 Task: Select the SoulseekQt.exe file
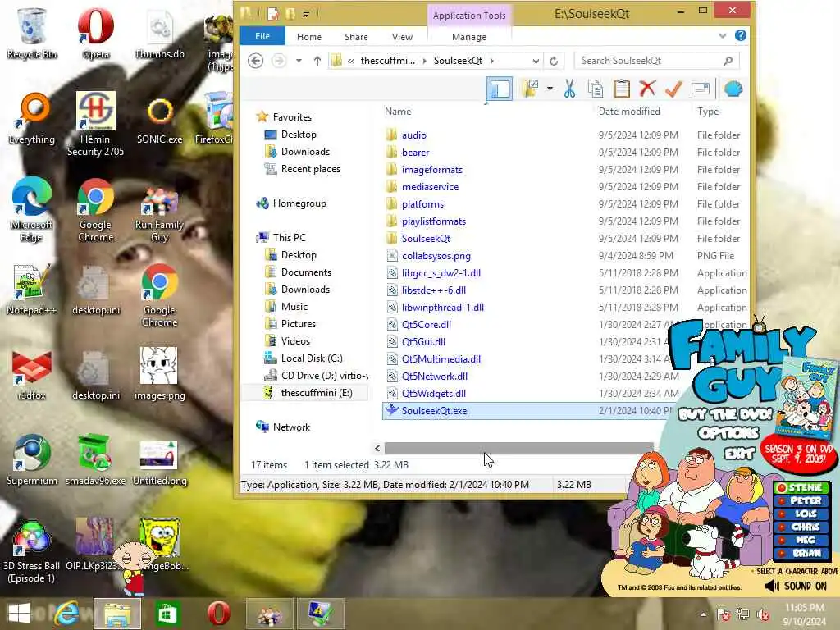tap(434, 411)
